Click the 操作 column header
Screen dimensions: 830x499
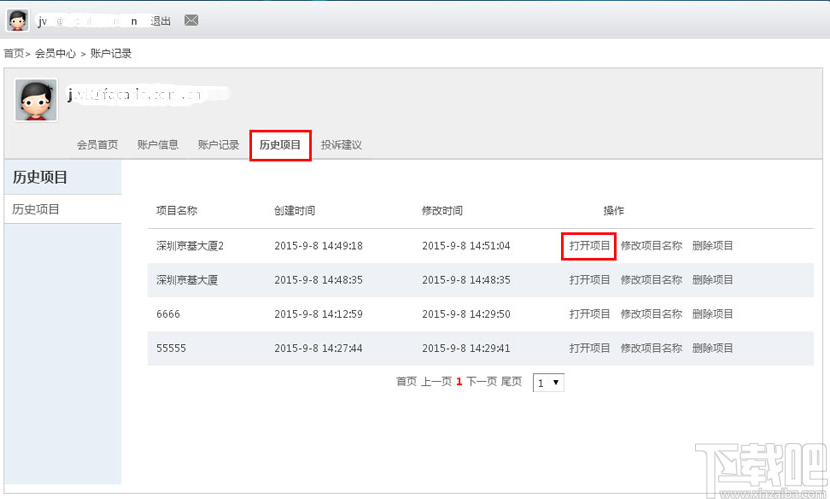(x=614, y=211)
